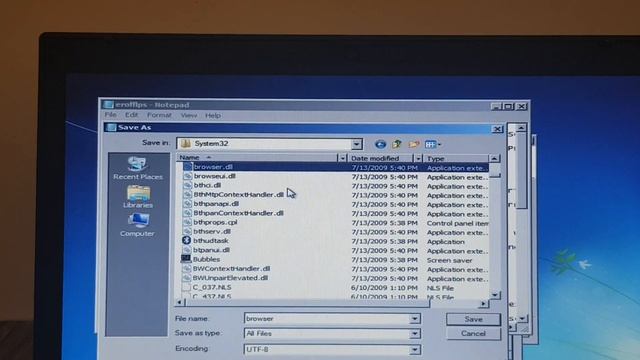Screen dimensions: 640x360
Task: Open Recent Places in sidebar
Action: 138,168
